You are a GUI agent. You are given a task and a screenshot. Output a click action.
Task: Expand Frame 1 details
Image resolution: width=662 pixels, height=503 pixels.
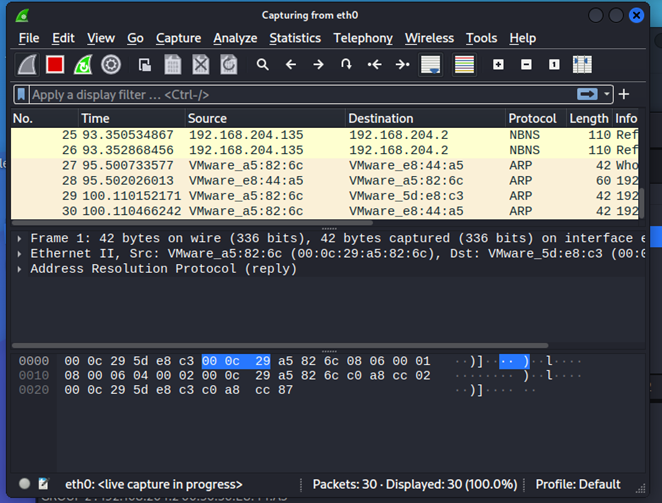(21, 239)
